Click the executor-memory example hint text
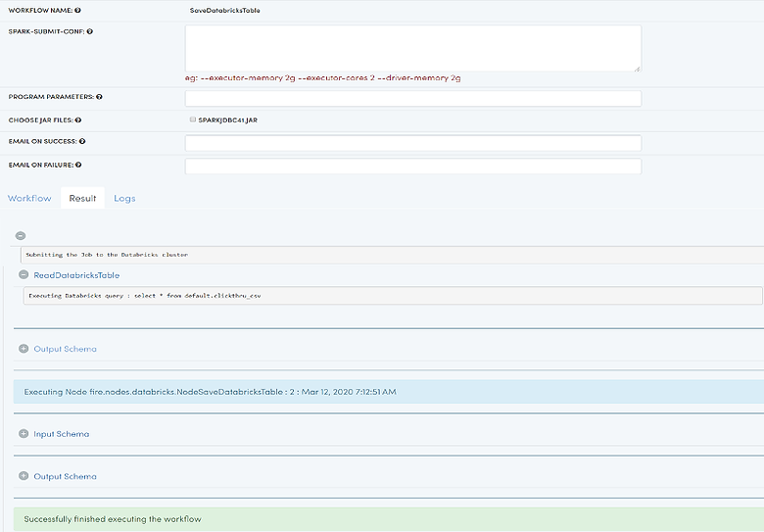764x532 pixels. coord(323,78)
